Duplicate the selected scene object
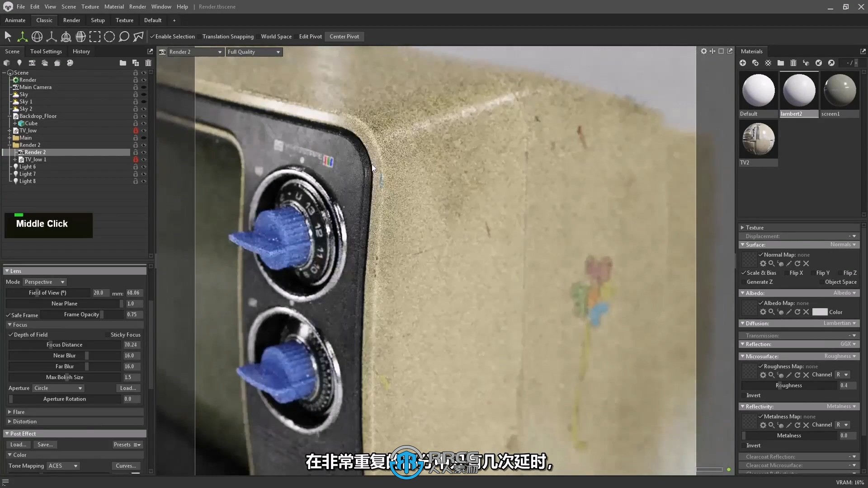 (135, 63)
